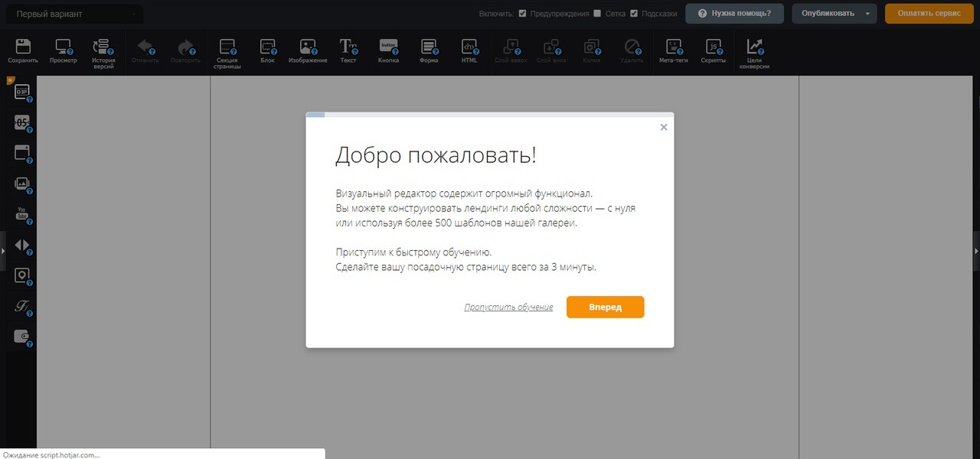Add a Кнопка element from the toolbar
Screen dimensions: 980x459
point(388,46)
